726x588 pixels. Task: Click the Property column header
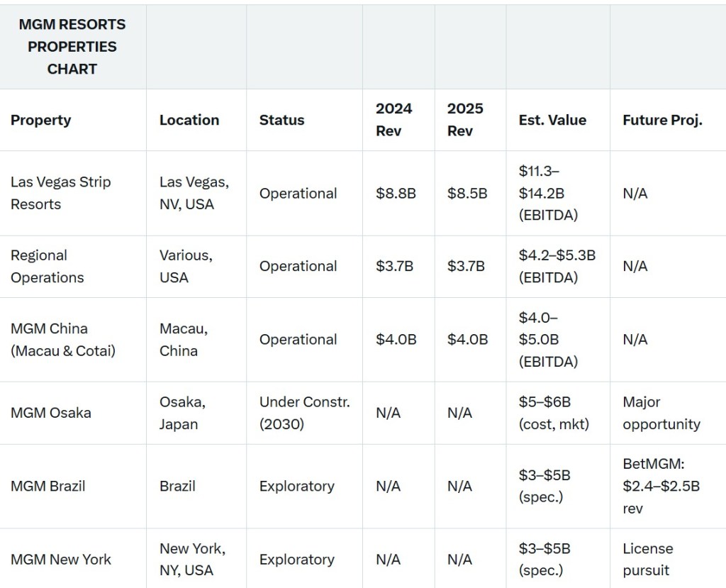[x=41, y=120]
